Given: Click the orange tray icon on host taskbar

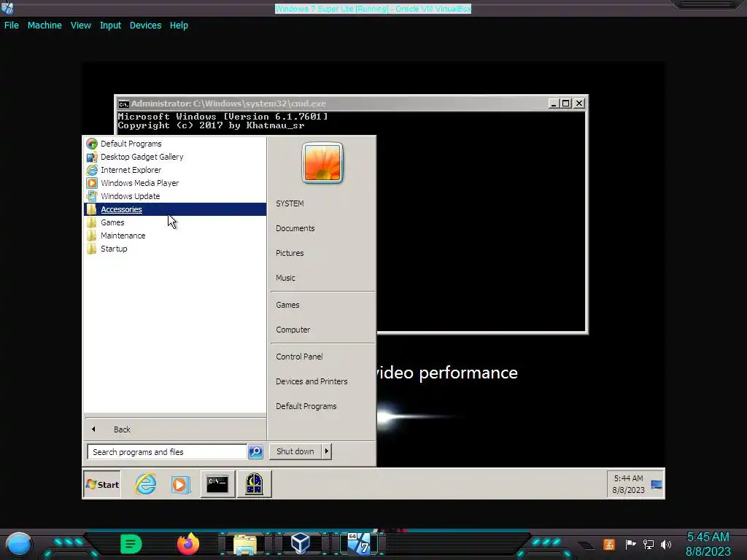Looking at the screenshot, I should (x=609, y=544).
